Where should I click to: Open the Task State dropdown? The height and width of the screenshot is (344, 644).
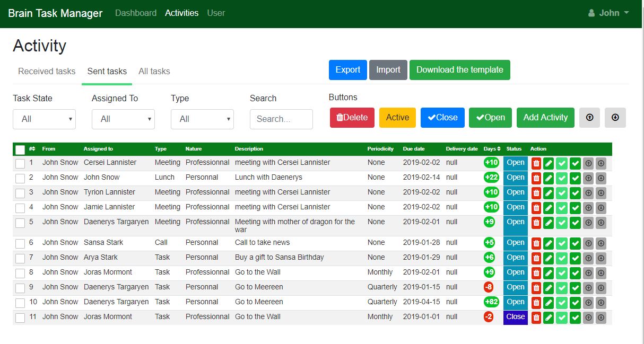coord(44,119)
